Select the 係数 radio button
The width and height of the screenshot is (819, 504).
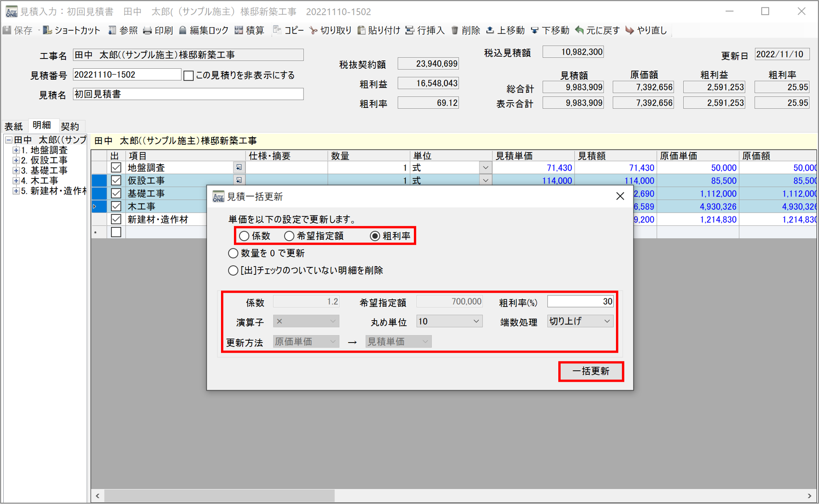tap(244, 236)
